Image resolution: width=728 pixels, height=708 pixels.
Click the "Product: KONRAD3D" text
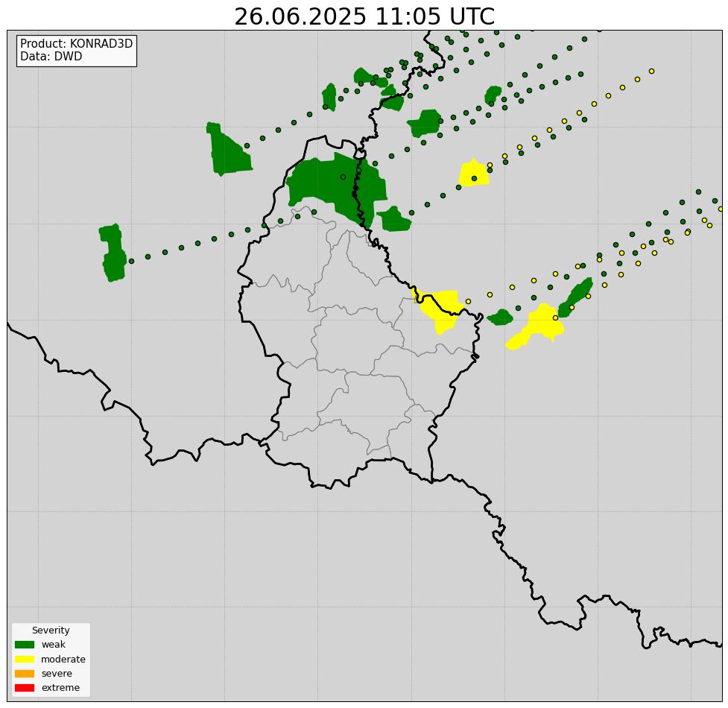[x=77, y=44]
